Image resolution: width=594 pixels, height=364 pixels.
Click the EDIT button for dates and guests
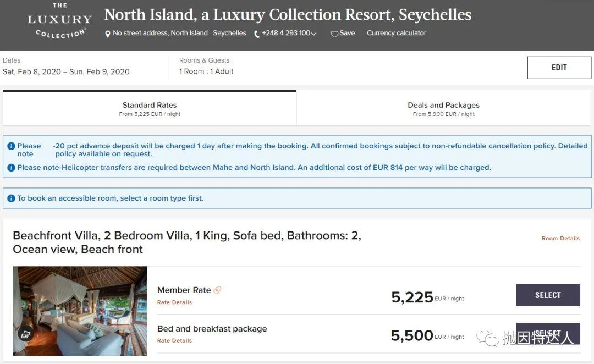click(x=559, y=68)
